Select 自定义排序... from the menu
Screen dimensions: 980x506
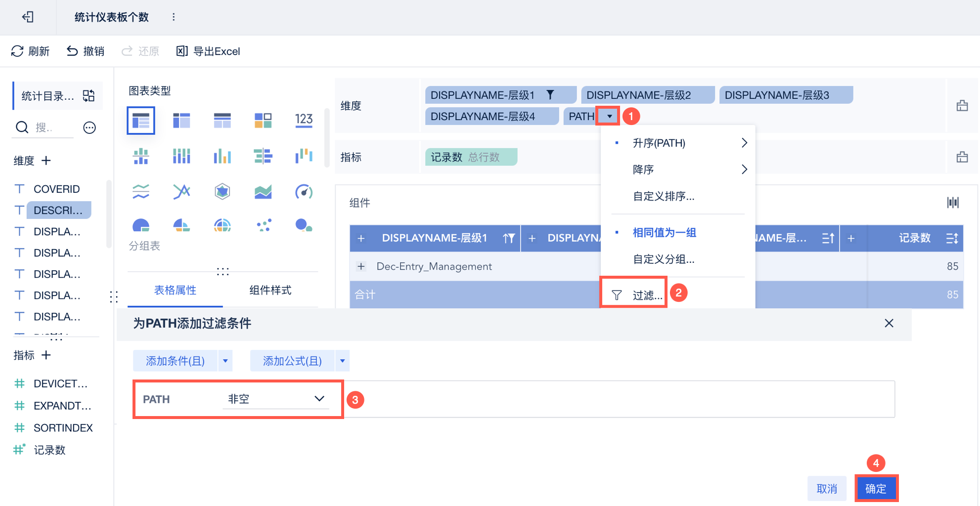664,196
